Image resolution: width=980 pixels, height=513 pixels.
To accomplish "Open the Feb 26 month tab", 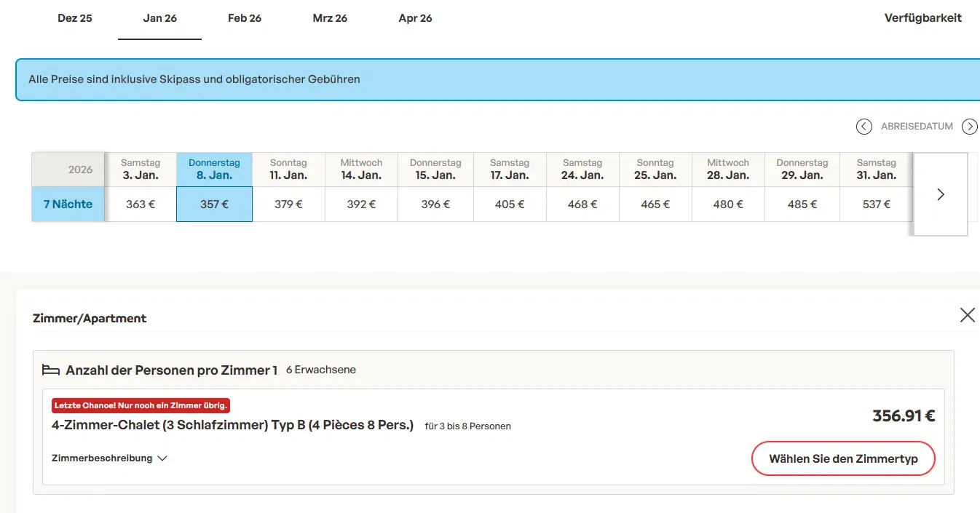I will pyautogui.click(x=245, y=18).
